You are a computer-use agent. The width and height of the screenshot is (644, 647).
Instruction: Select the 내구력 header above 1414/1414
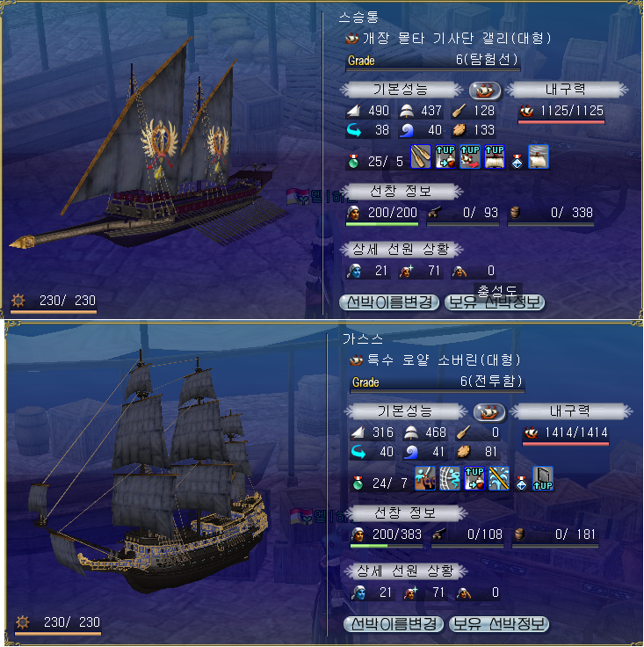pos(569,411)
